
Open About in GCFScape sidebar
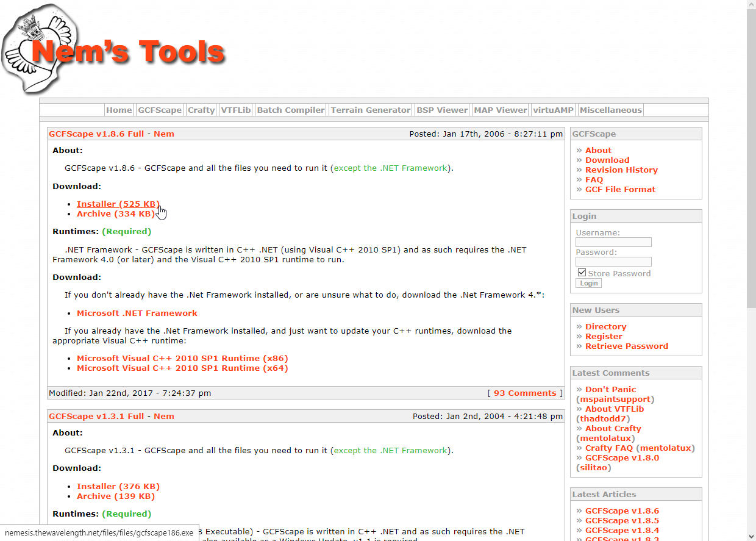click(x=598, y=150)
